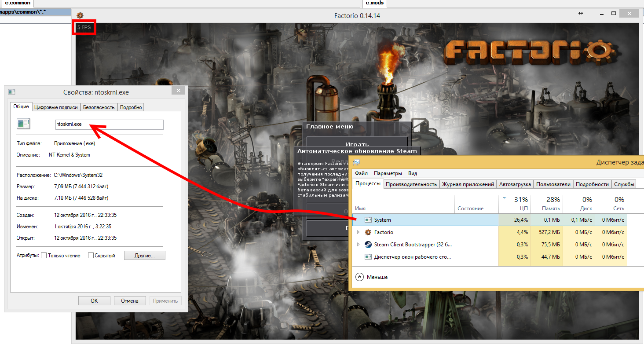
Task: Close the ntoskrnl.exe Properties dialog
Action: coord(178,91)
